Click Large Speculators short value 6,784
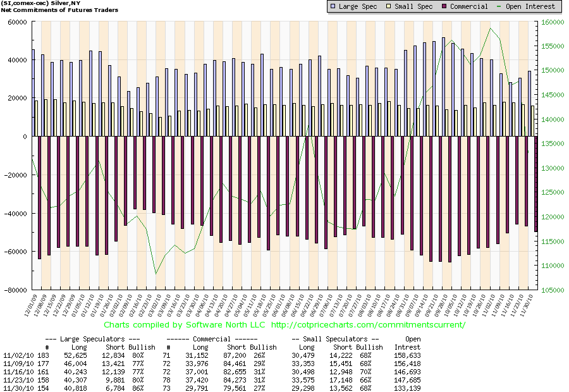Screen dimensions: 569x392 point(114,388)
